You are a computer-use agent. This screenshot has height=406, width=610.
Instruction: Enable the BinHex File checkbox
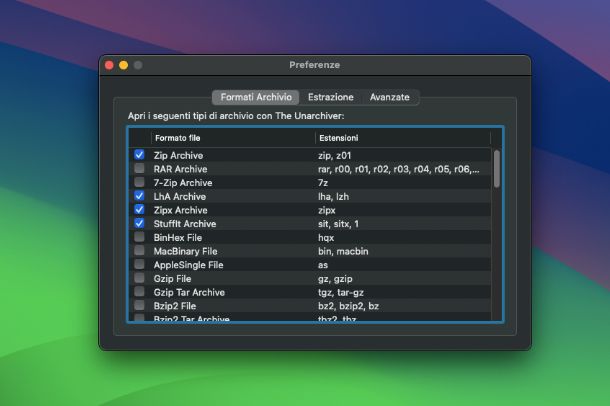pos(139,237)
